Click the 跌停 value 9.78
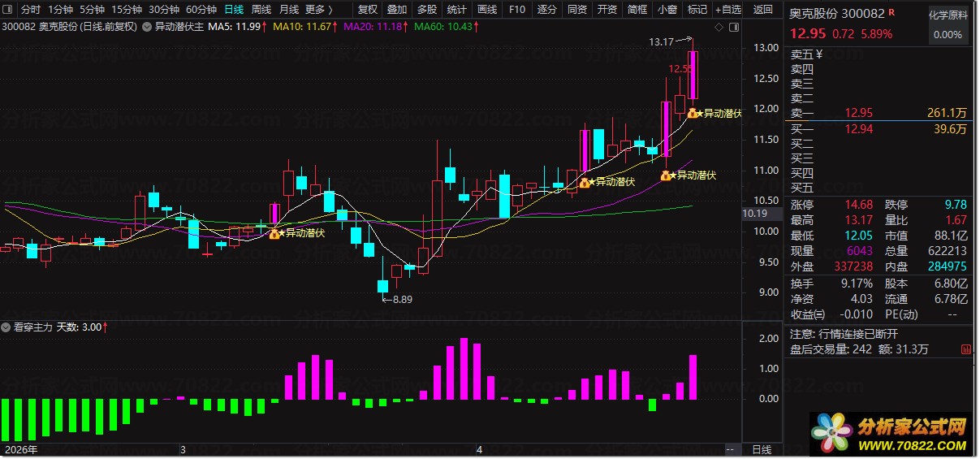Image resolution: width=980 pixels, height=459 pixels. point(956,205)
